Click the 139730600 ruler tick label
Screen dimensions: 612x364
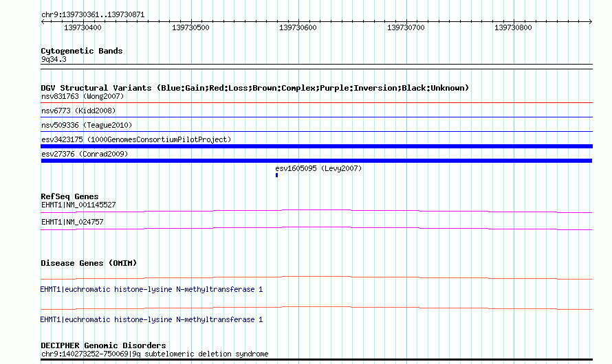coord(298,27)
